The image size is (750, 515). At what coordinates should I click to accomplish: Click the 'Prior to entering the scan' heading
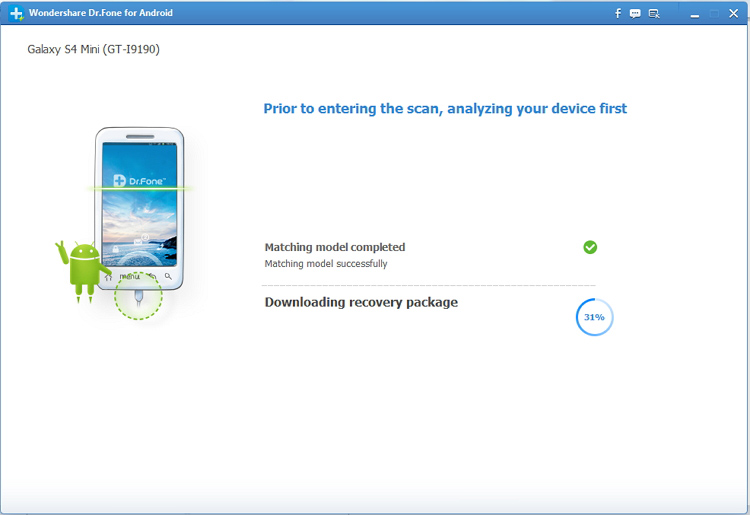(445, 109)
